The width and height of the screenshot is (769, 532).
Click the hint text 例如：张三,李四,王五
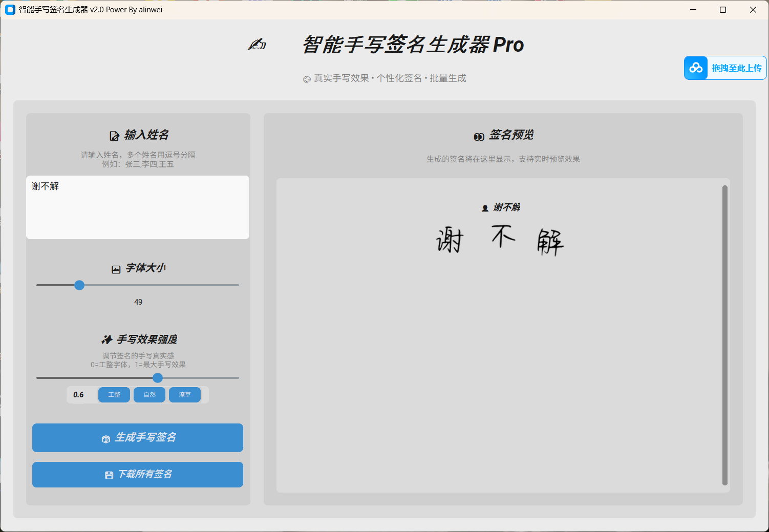pos(138,164)
